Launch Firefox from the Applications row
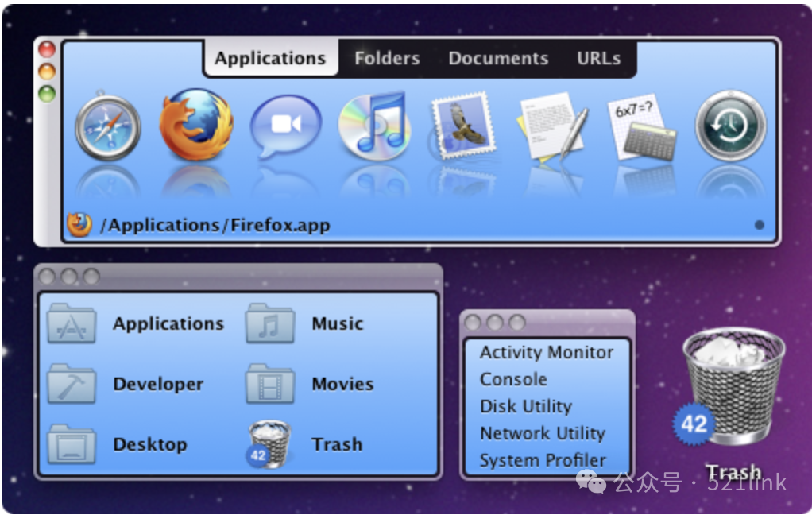 pos(196,125)
